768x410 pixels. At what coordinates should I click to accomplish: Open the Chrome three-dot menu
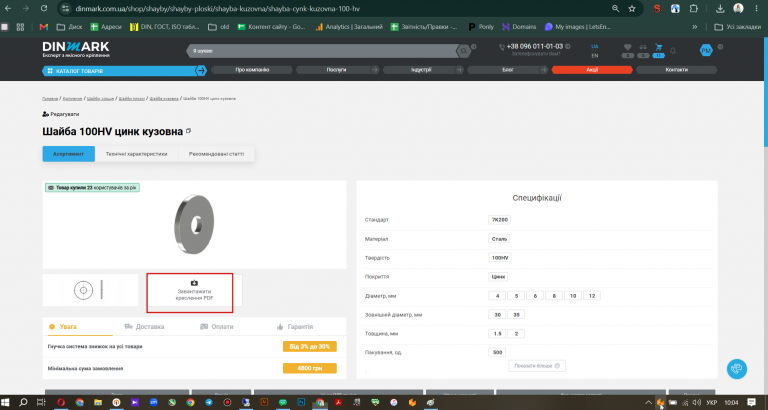tap(757, 8)
